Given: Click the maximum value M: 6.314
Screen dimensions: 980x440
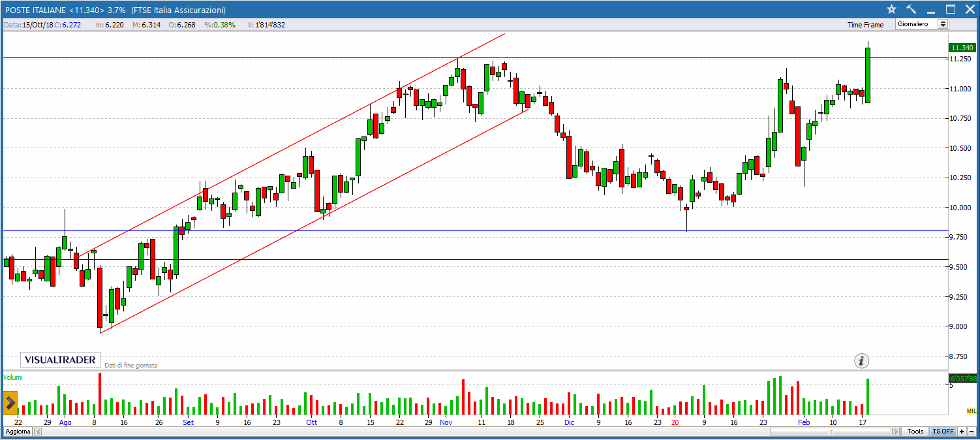Looking at the screenshot, I should pyautogui.click(x=146, y=25).
